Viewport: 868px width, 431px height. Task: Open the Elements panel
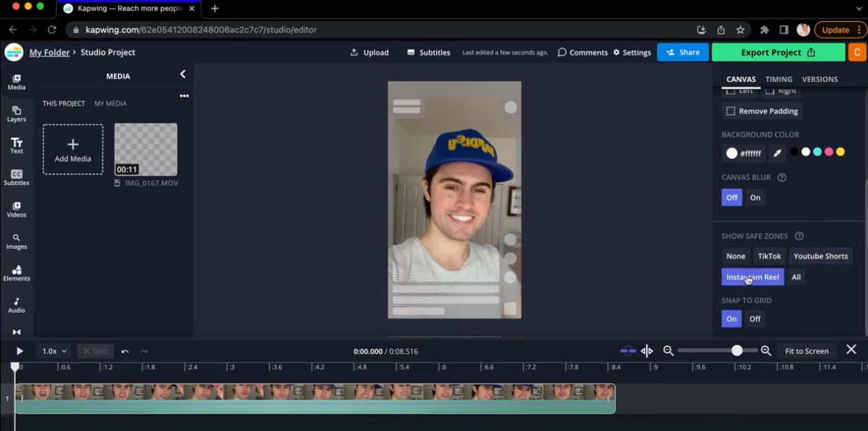(x=17, y=273)
